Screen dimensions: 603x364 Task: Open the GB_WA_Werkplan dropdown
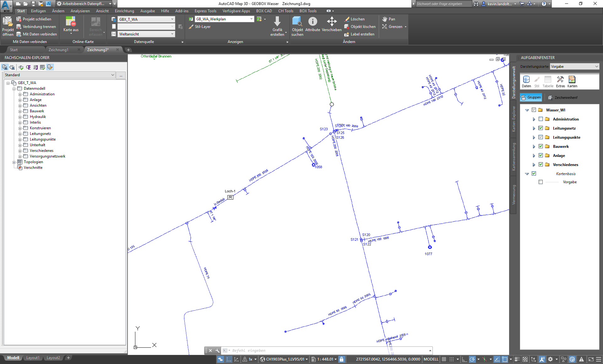[x=224, y=19]
